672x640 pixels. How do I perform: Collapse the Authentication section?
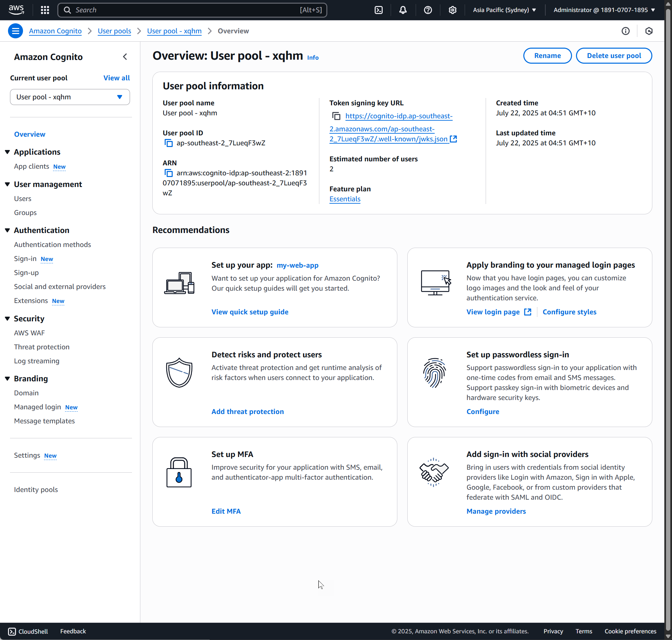click(8, 230)
